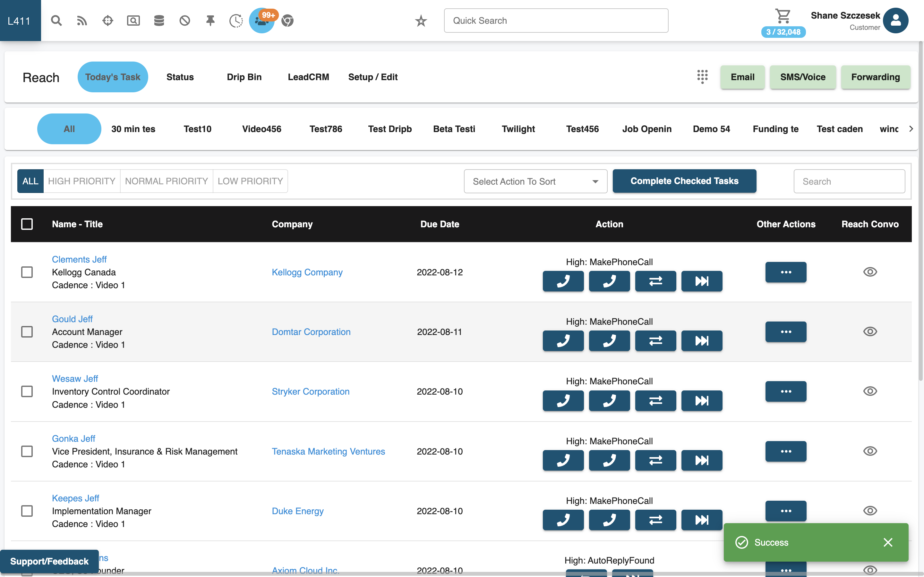Open Kellogg Company link
Image resolution: width=924 pixels, height=577 pixels.
point(307,272)
